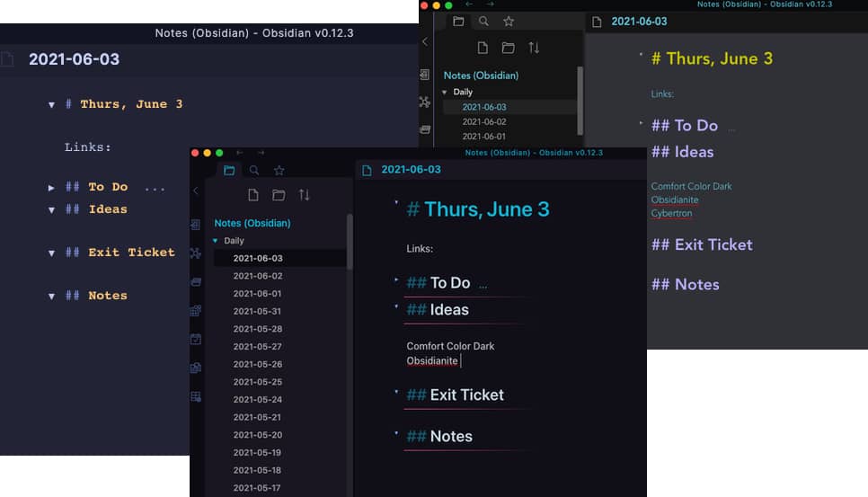This screenshot has height=497, width=868.
Task: Click 2021-06-03 note title in front window header
Action: pyautogui.click(x=411, y=169)
